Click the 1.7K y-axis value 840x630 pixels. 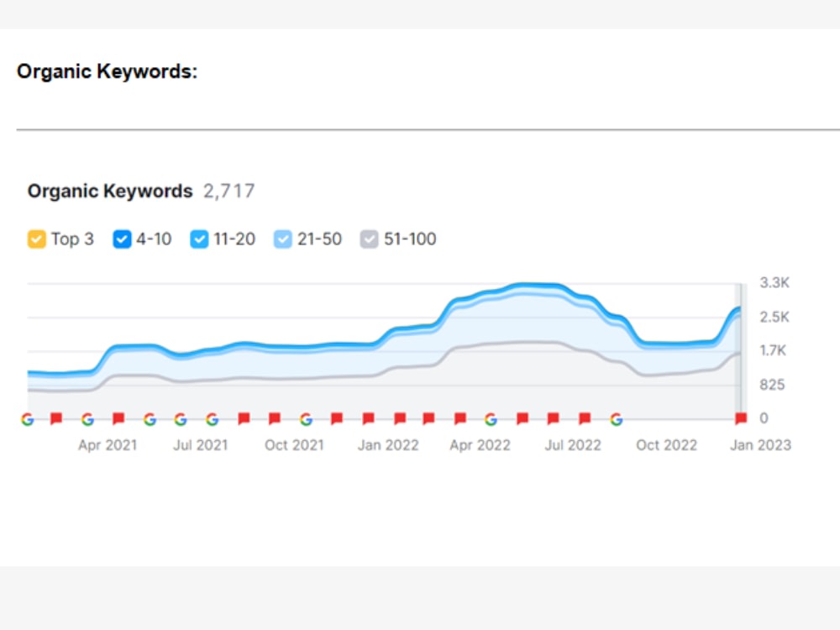tap(773, 351)
